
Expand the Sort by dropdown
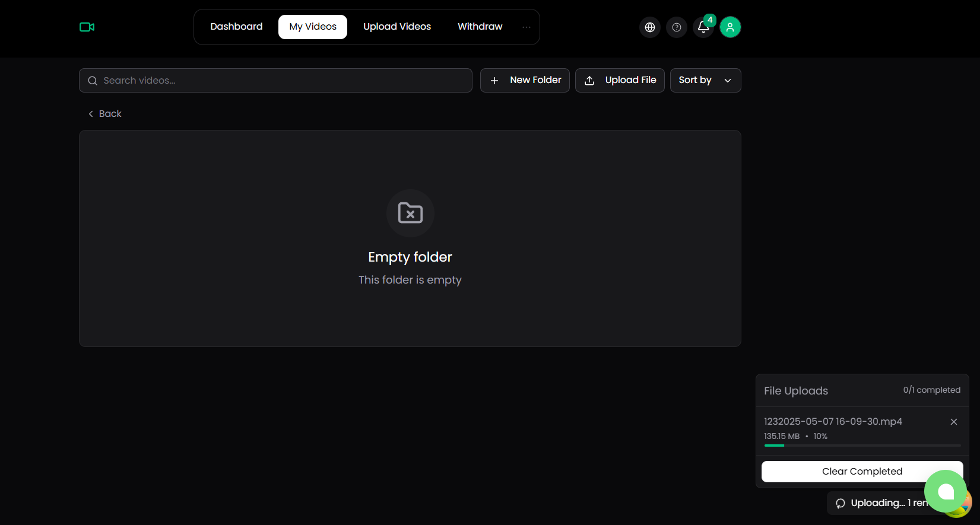pyautogui.click(x=705, y=81)
